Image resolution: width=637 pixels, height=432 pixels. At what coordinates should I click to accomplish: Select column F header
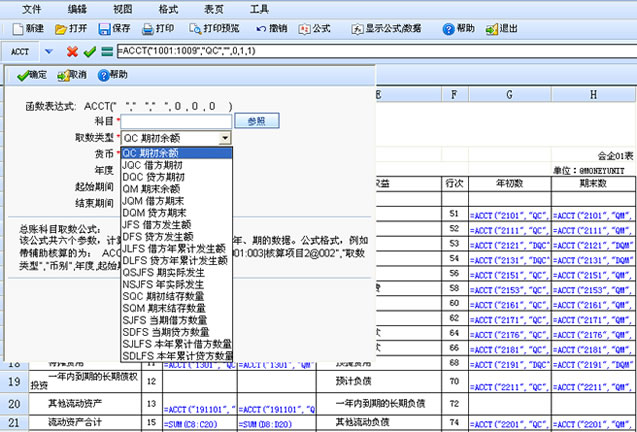point(455,95)
